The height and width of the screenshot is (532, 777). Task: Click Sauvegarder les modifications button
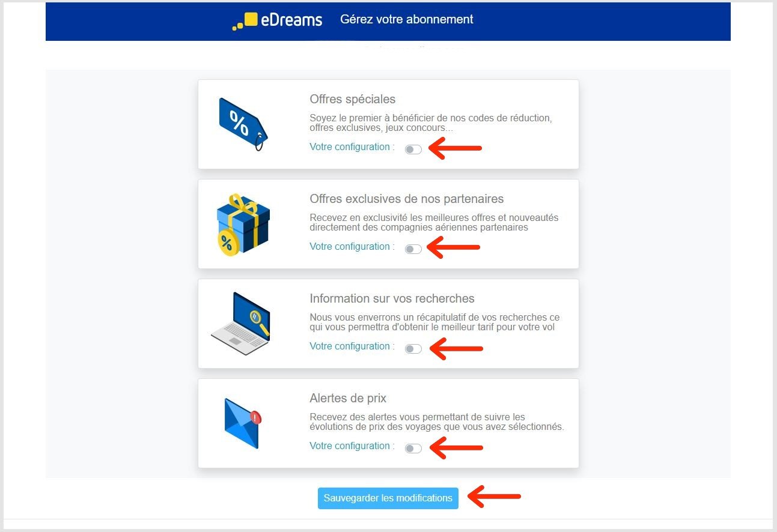coord(388,498)
